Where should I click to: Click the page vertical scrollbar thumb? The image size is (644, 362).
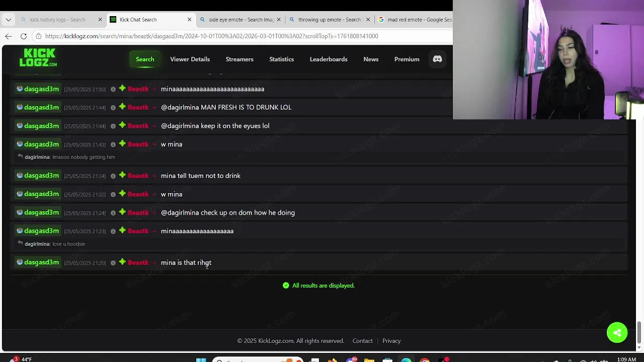[x=639, y=331]
